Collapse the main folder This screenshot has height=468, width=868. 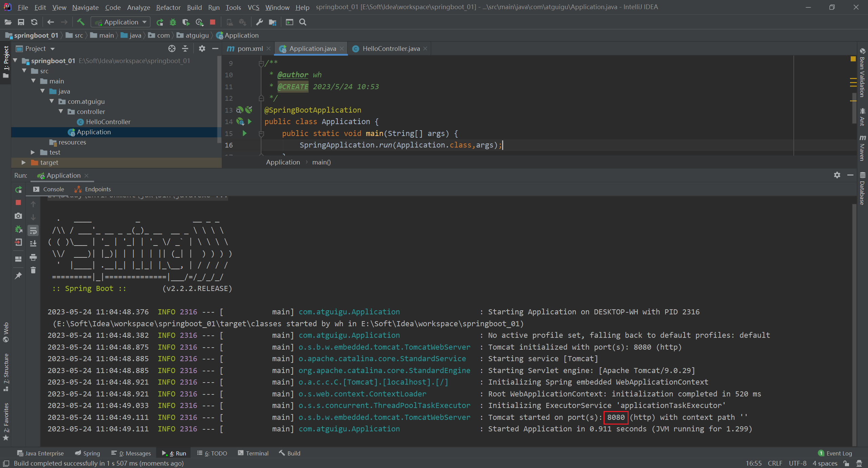(x=33, y=81)
